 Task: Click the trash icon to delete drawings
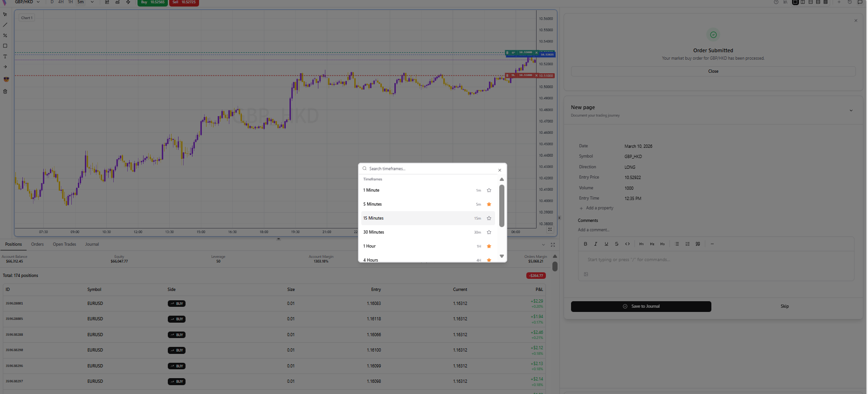pyautogui.click(x=5, y=91)
